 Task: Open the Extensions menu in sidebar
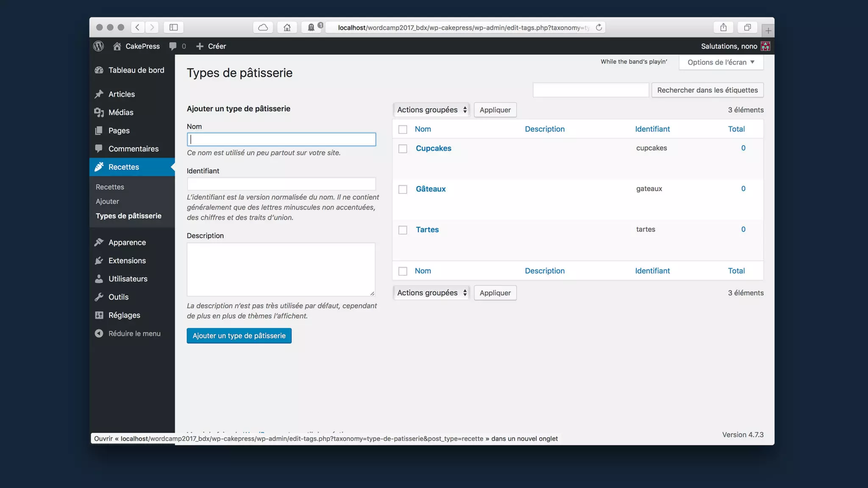pyautogui.click(x=127, y=261)
